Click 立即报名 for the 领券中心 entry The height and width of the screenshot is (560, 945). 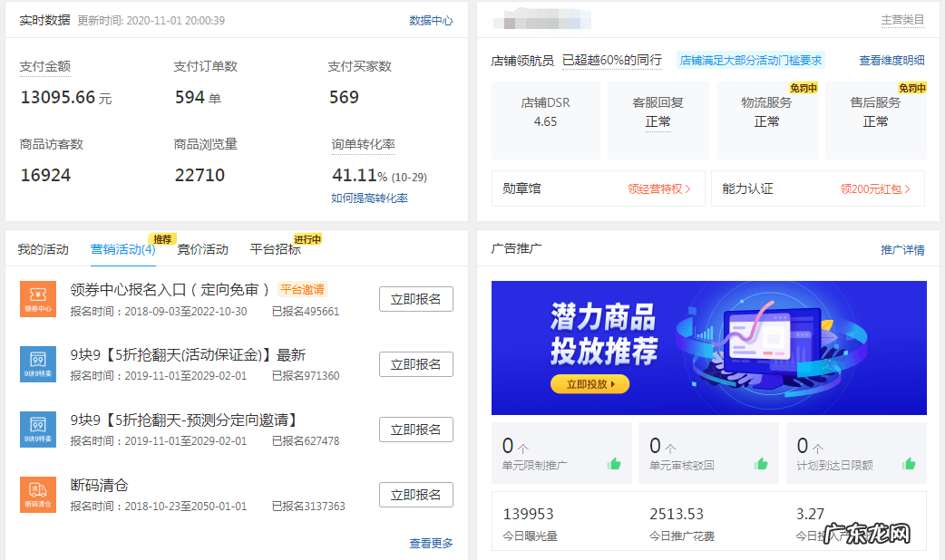(x=415, y=298)
